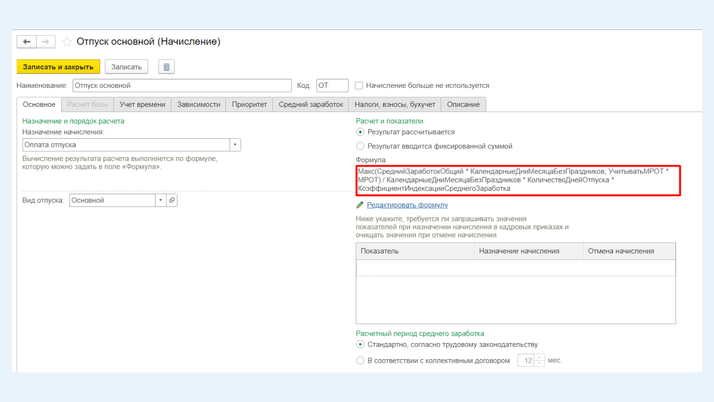The height and width of the screenshot is (402, 714).
Task: Open Средний заработок tab
Action: pos(311,104)
